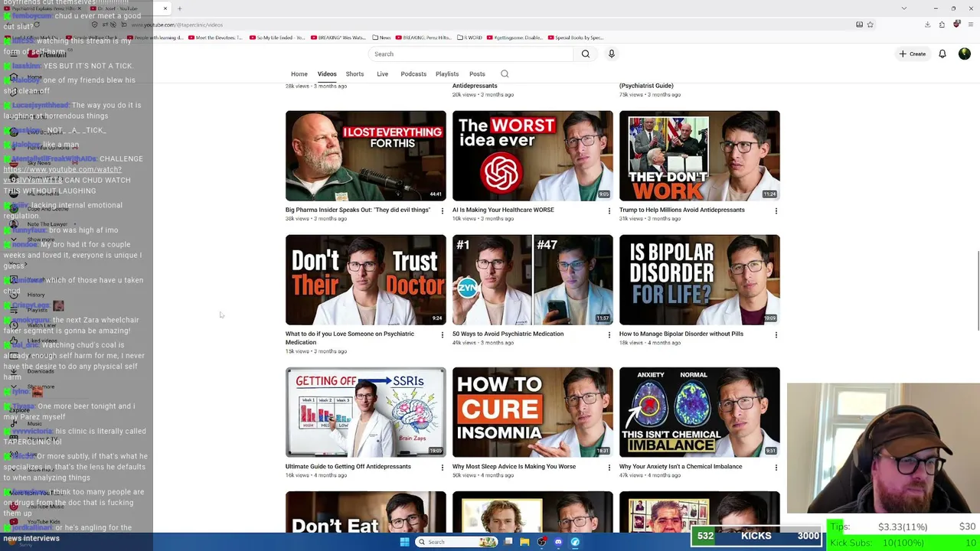Play the Don't Trust Their Doctor thumbnail

pos(366,280)
